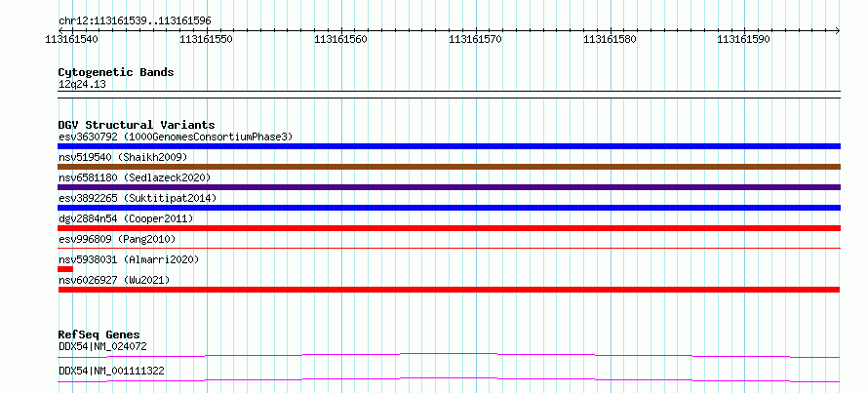Click the DGV Structural Variants track heading
Image resolution: width=868 pixels, height=393 pixels.
pyautogui.click(x=137, y=125)
